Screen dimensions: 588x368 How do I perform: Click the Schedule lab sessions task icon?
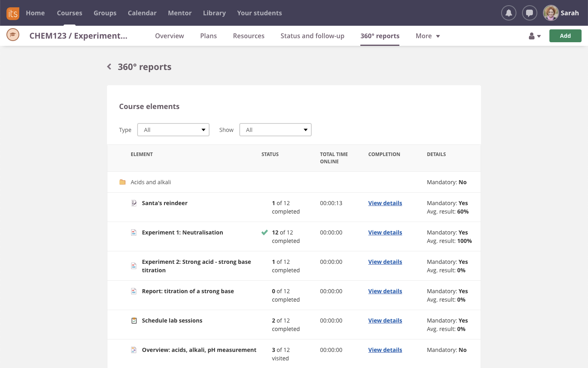tap(134, 321)
